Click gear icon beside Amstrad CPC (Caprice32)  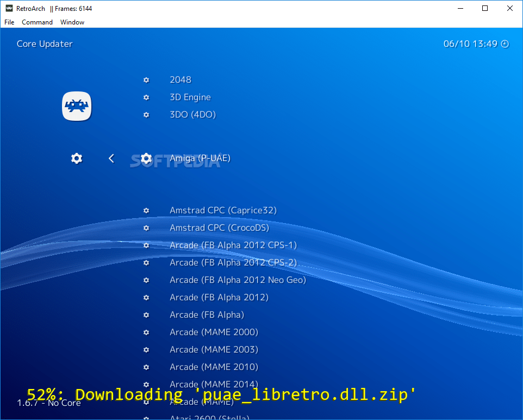coord(146,211)
